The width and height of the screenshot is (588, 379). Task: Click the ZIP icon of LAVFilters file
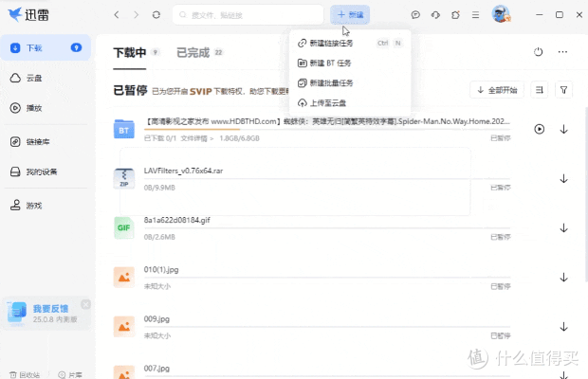(124, 178)
